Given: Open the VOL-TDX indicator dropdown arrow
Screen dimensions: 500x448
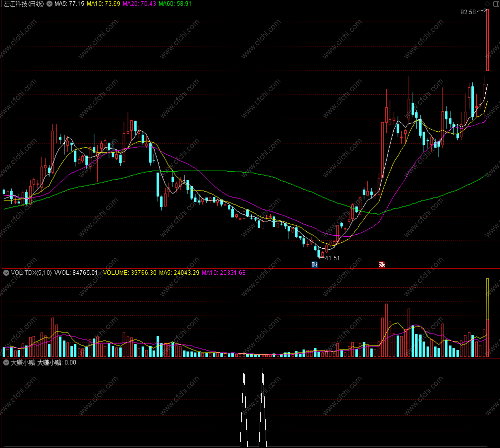Looking at the screenshot, I should [6, 273].
